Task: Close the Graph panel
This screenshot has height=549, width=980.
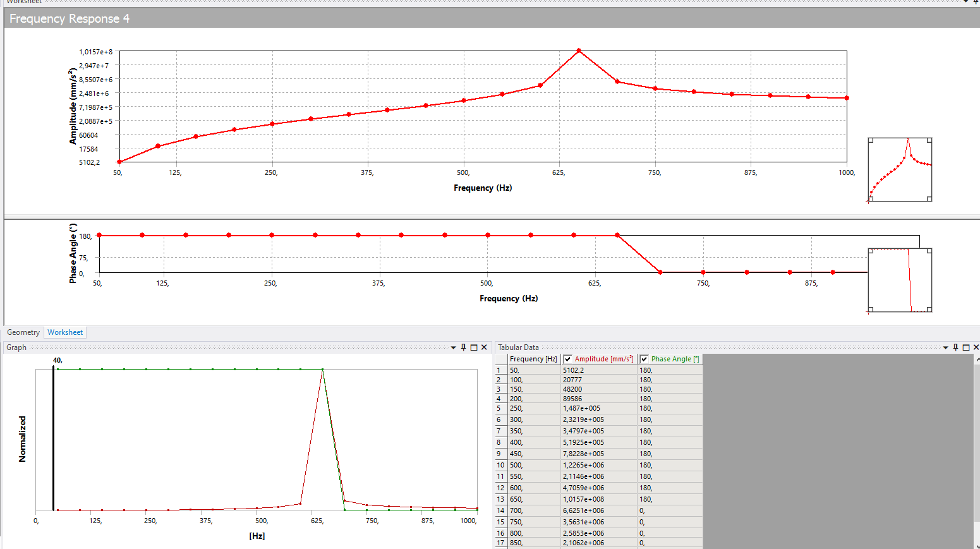Action: 484,347
